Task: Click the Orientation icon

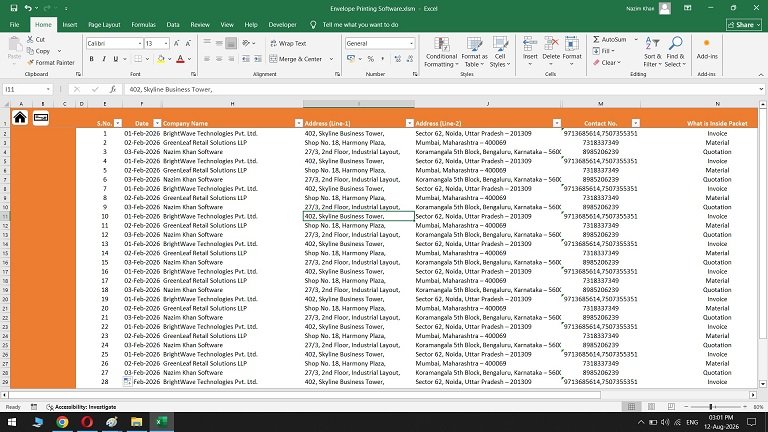Action: (x=246, y=43)
